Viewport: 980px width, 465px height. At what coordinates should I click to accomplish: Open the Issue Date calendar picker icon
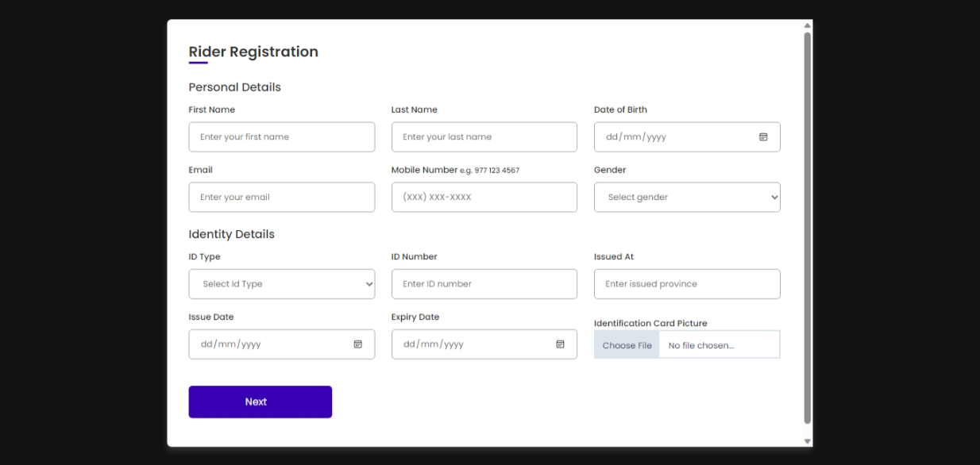pos(357,344)
